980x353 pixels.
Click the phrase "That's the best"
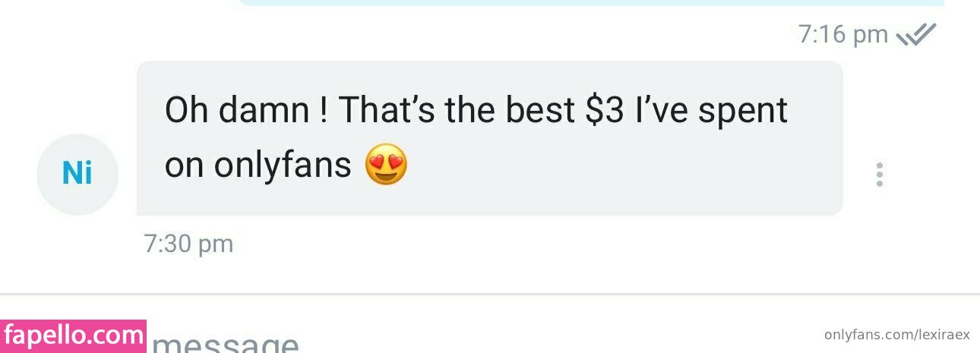pos(457,111)
